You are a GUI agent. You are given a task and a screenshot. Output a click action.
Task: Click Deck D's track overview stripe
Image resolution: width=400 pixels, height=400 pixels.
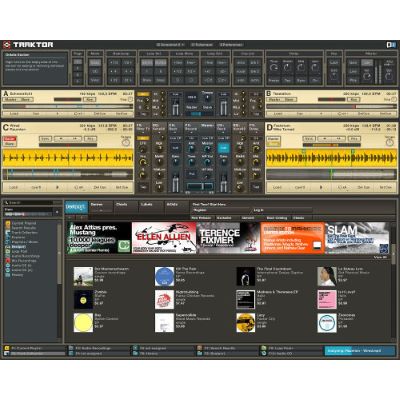click(332, 174)
